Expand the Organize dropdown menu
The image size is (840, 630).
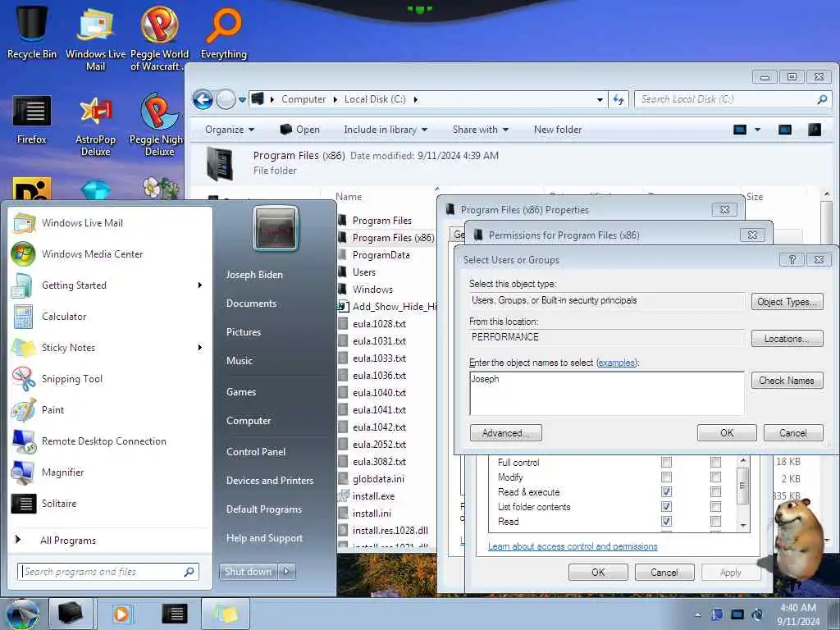click(x=230, y=129)
